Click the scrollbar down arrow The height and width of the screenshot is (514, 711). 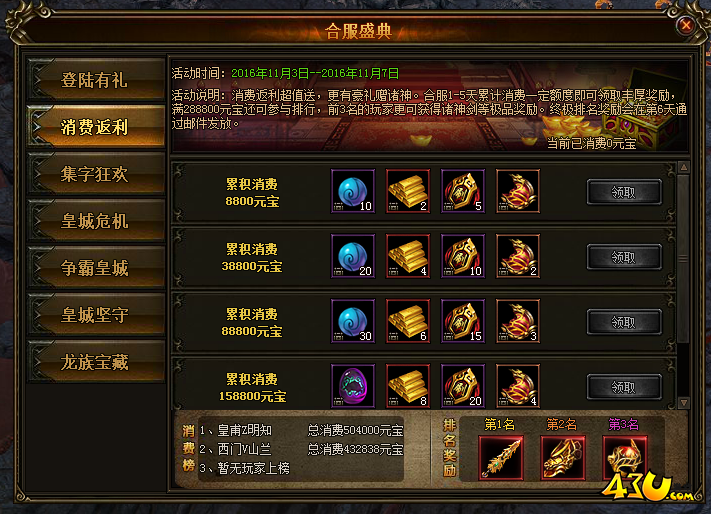[683, 402]
